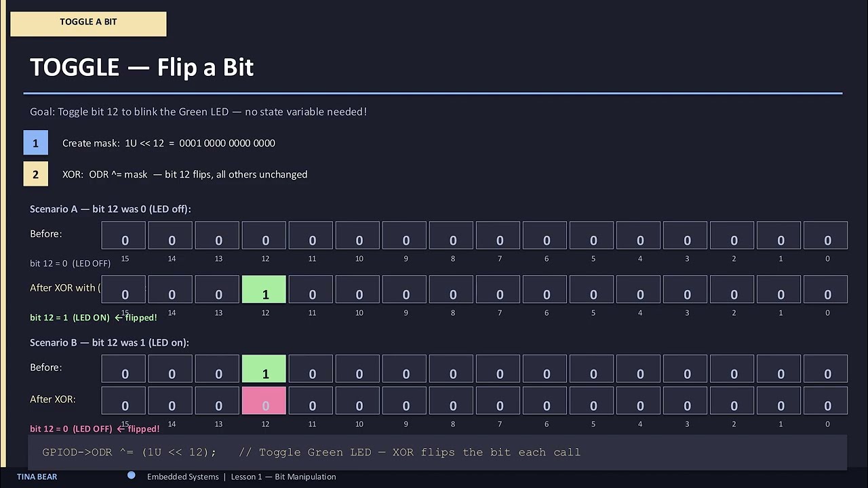Viewport: 868px width, 488px height.
Task: Click the Scenario A heading
Action: click(111, 209)
